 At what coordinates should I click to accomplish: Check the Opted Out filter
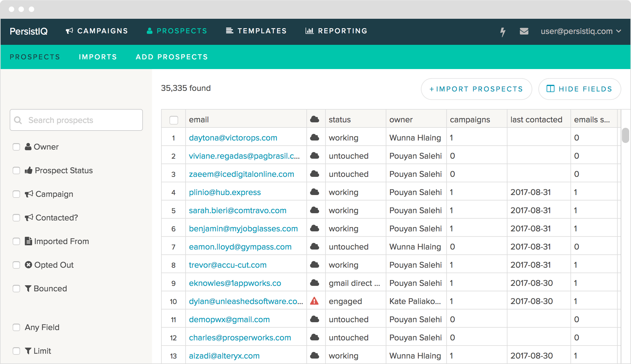click(x=16, y=265)
